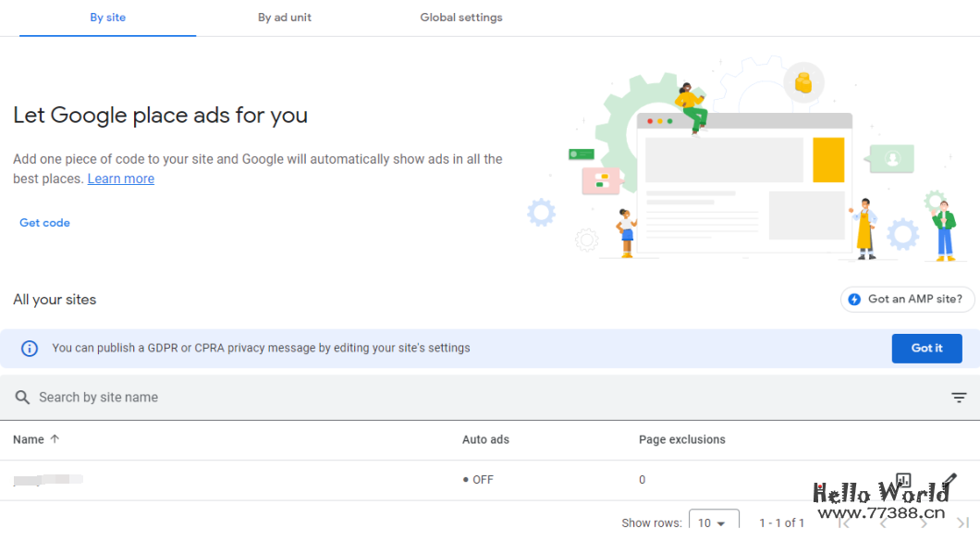Click the next page chevron icon

(923, 523)
